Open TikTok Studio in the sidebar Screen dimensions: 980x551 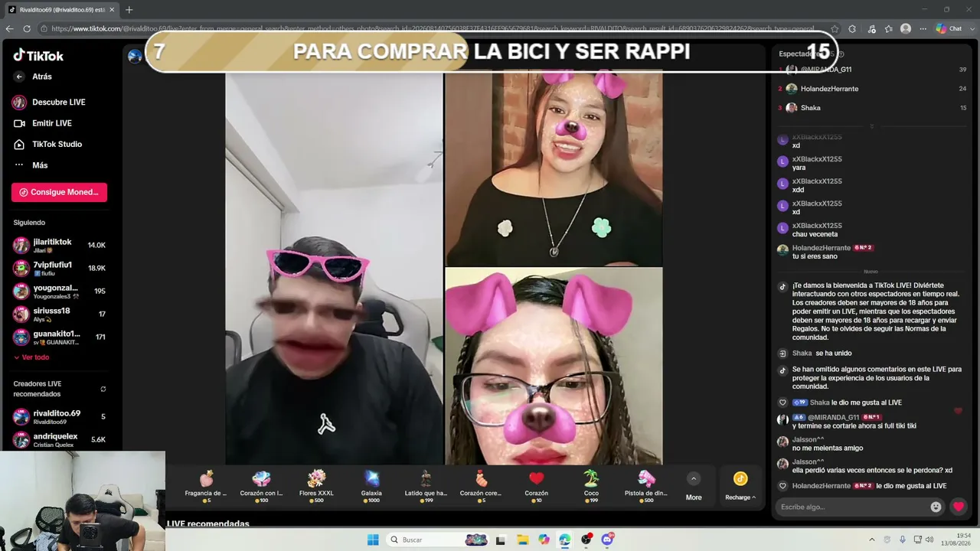pyautogui.click(x=47, y=144)
